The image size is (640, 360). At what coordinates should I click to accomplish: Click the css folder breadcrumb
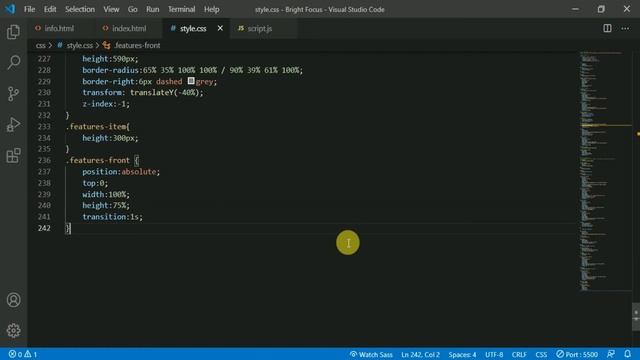40,45
